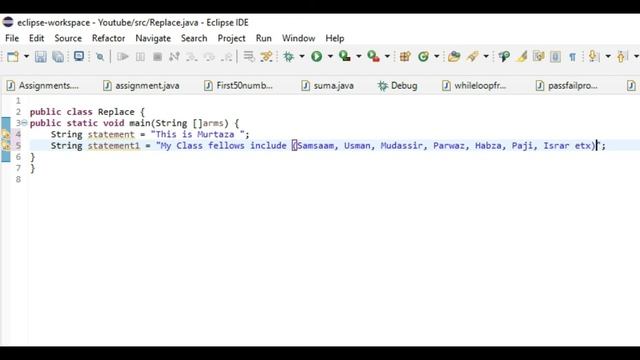Click the green Run button
Screen dimensions: 640x360
point(317,56)
